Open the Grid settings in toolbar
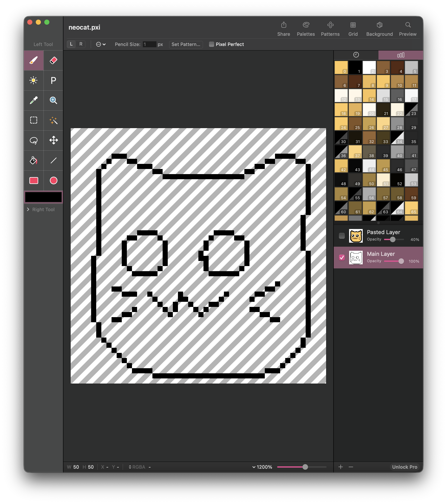Viewport: 447px width, 504px height. 353,29
